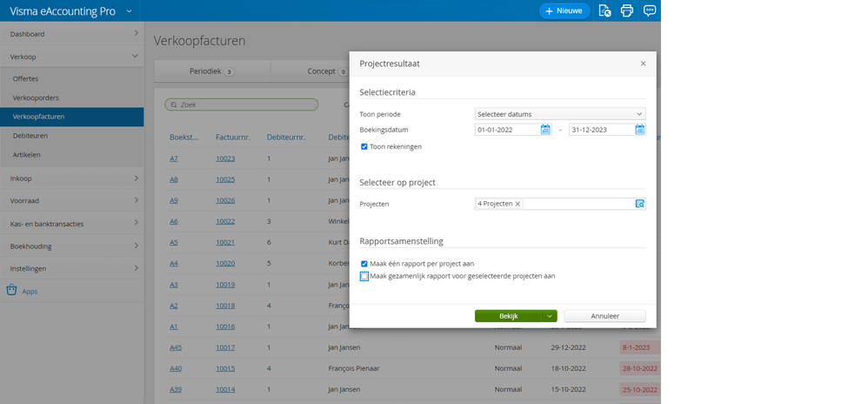Click the Apps basket icon
868x404 pixels.
click(11, 291)
